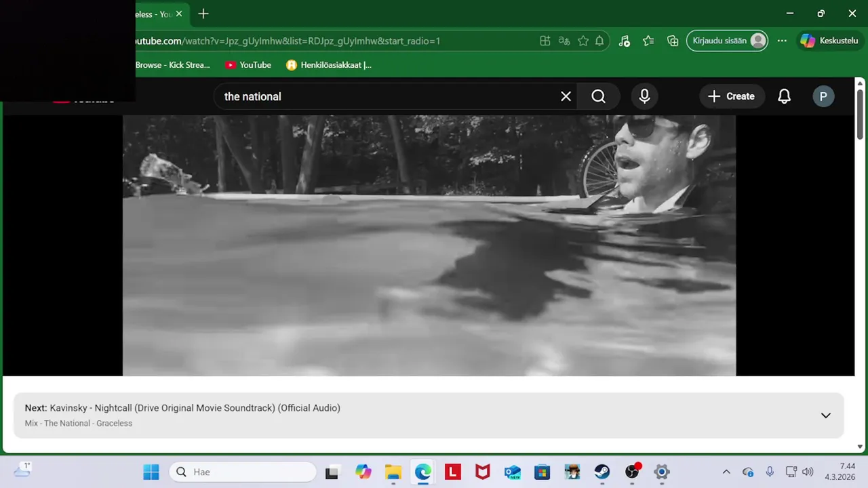The width and height of the screenshot is (868, 488).
Task: Open the YouTube bookmark
Action: point(248,65)
